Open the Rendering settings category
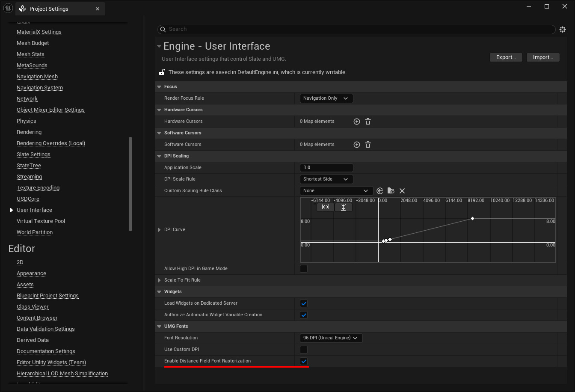 (29, 132)
